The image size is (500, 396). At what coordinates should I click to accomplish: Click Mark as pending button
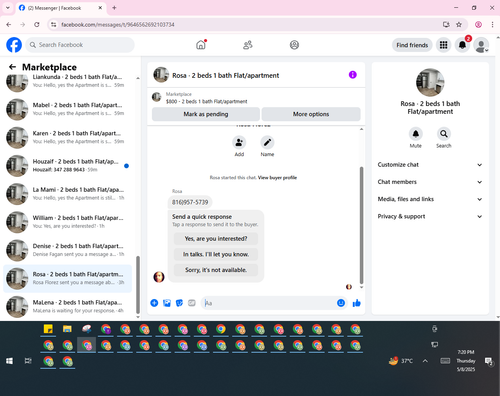click(x=206, y=114)
